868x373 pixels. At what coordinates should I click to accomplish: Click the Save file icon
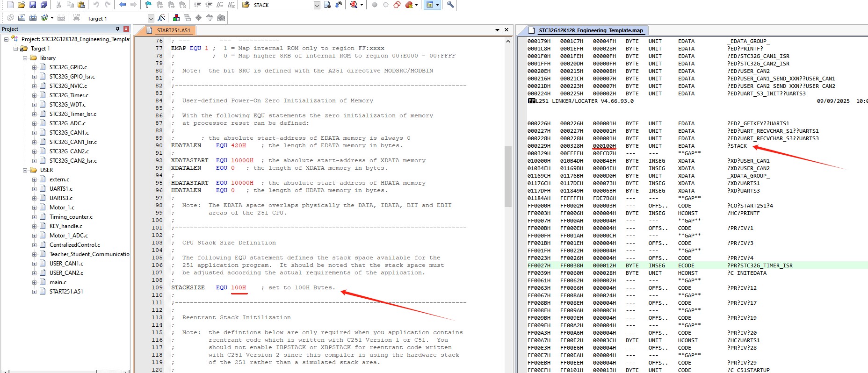(33, 5)
